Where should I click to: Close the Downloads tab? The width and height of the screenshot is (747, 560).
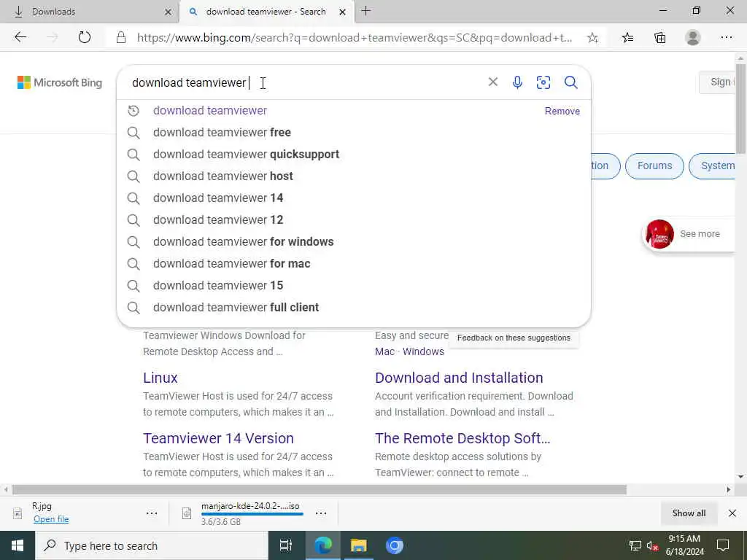(168, 12)
